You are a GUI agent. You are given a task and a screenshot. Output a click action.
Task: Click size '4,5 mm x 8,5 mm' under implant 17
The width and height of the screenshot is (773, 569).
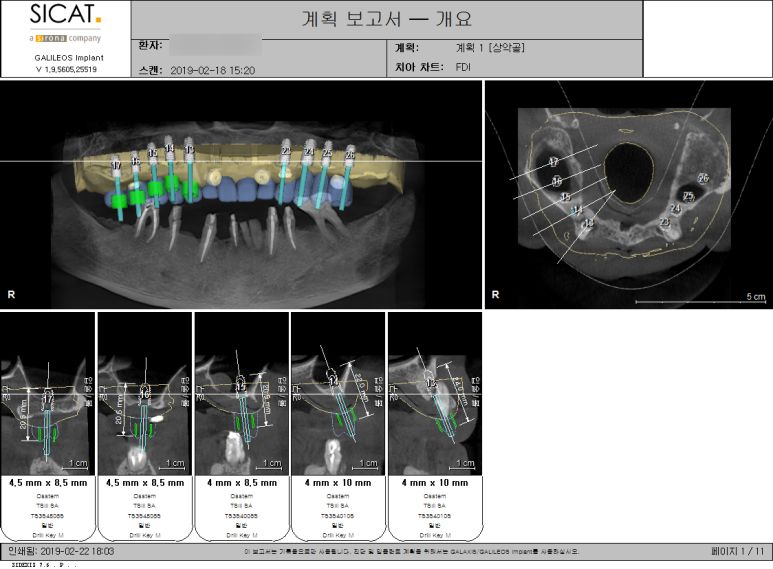click(x=48, y=483)
